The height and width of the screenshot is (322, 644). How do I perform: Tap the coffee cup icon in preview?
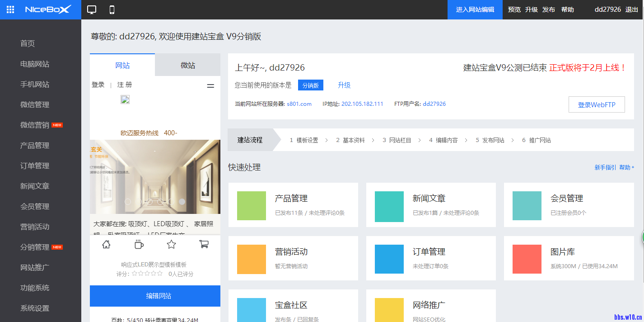(139, 245)
